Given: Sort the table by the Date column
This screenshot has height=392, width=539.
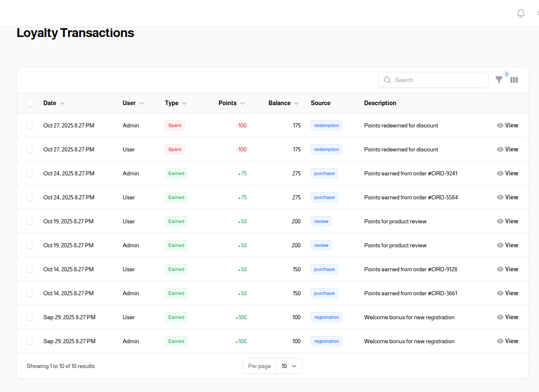Looking at the screenshot, I should (x=51, y=103).
